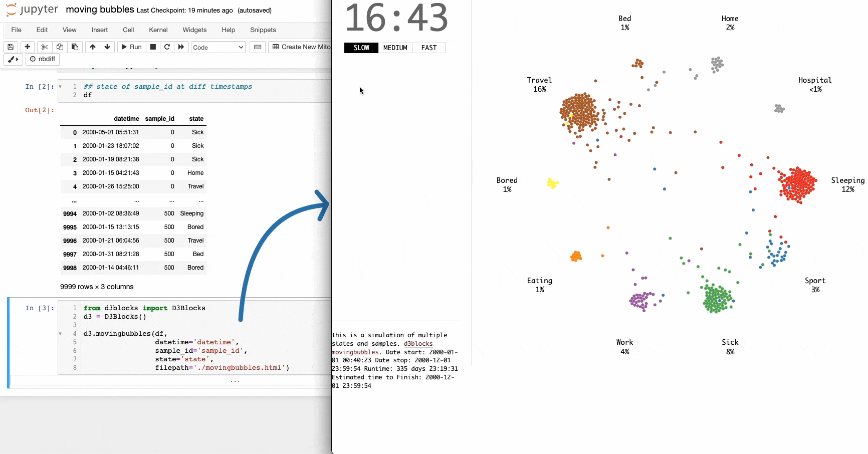
Task: Click the Run button to execute the cell
Action: [x=131, y=47]
